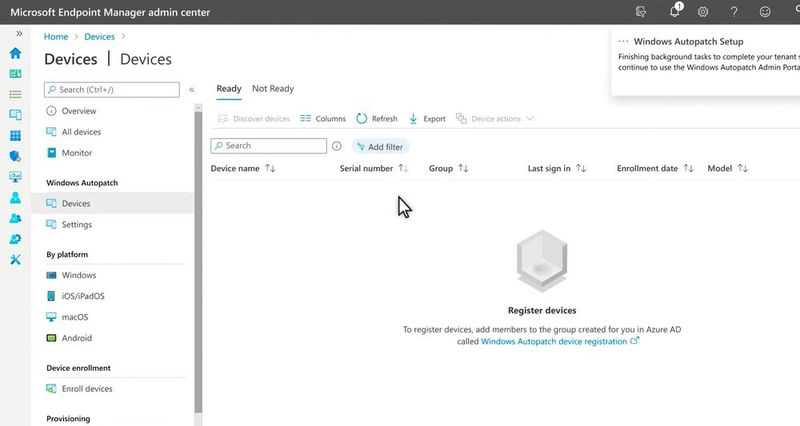Open Troubleshooting tools icon in rail

click(15, 260)
